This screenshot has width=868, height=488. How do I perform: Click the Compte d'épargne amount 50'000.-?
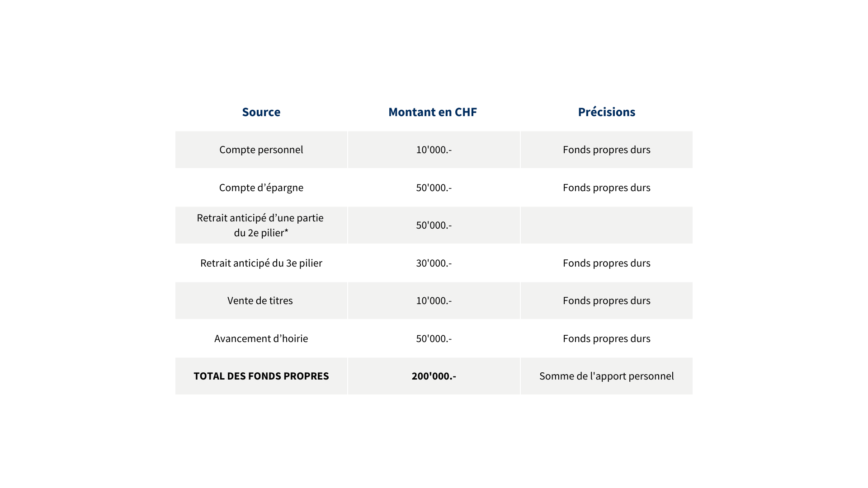point(434,188)
